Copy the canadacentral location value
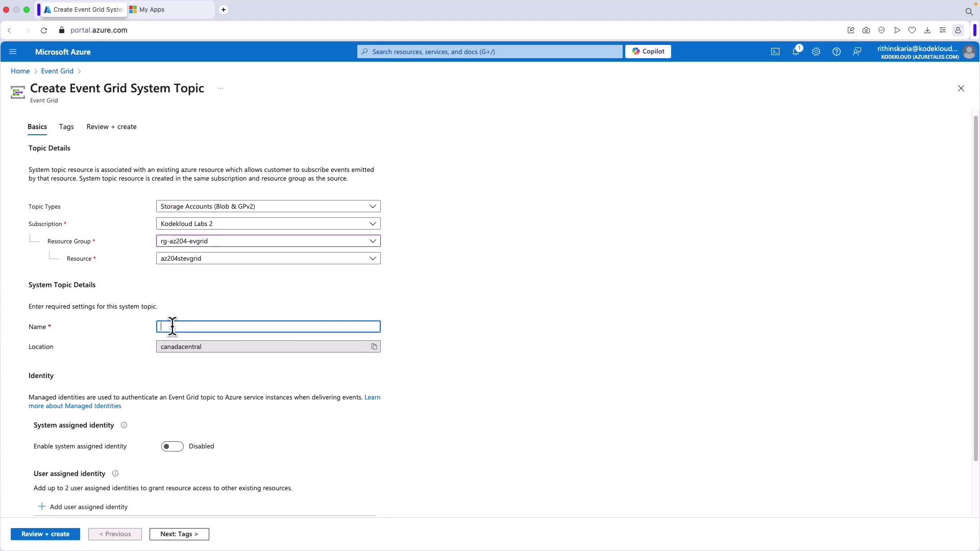 tap(374, 347)
